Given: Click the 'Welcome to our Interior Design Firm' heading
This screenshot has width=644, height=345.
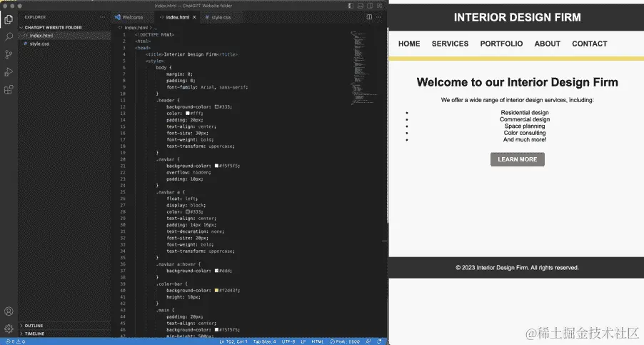Looking at the screenshot, I should pos(517,82).
